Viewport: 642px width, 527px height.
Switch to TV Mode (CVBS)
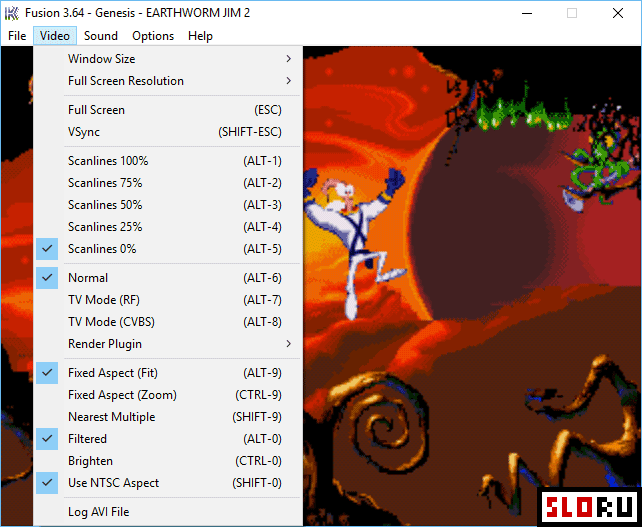168,322
